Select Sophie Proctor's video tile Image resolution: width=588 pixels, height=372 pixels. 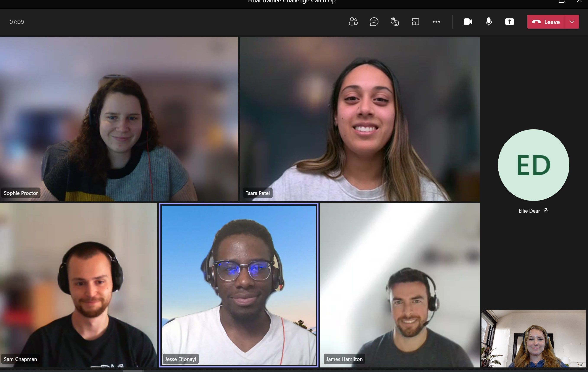point(119,119)
